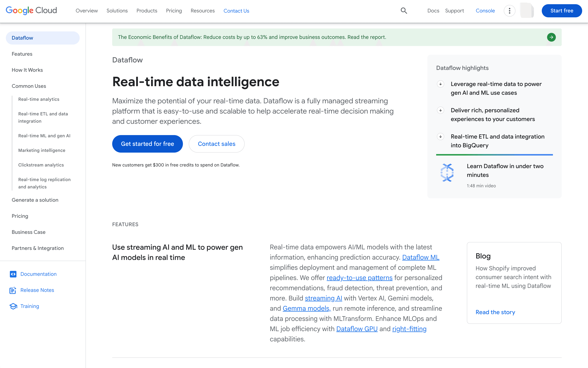Jump to Partners & Integration section

tap(38, 248)
